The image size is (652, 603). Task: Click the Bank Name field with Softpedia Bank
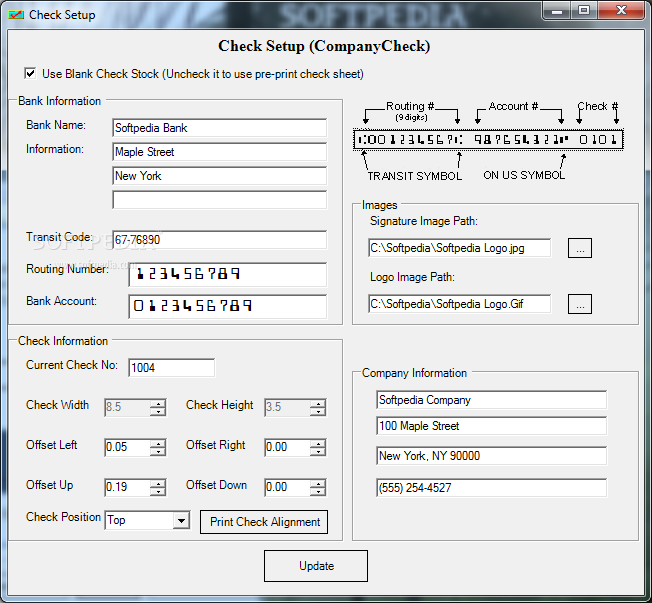220,128
